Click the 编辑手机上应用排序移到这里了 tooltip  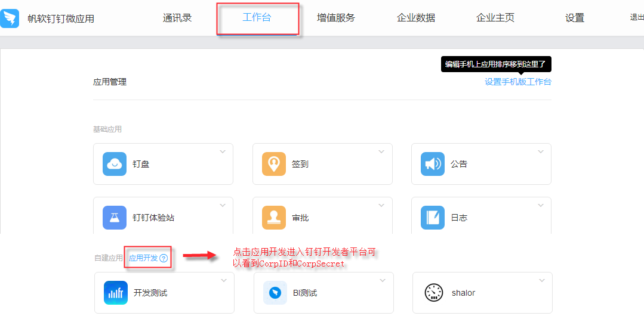point(496,64)
